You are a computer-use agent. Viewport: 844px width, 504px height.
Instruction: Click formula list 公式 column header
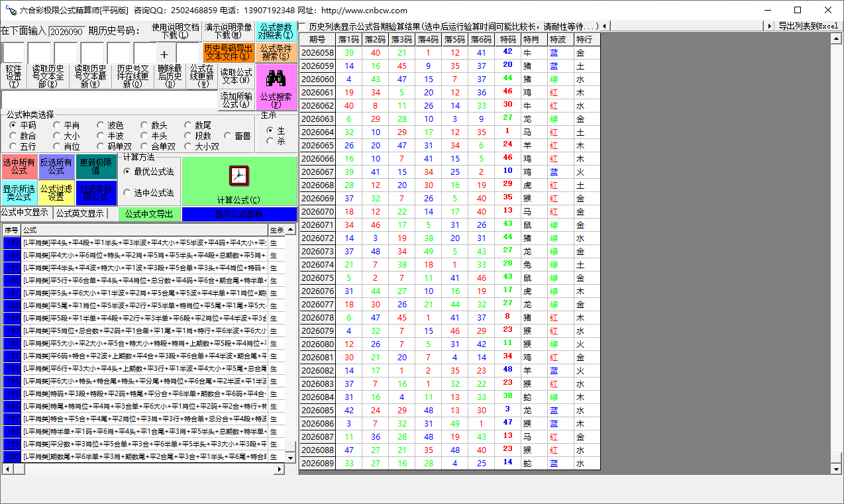click(x=144, y=230)
